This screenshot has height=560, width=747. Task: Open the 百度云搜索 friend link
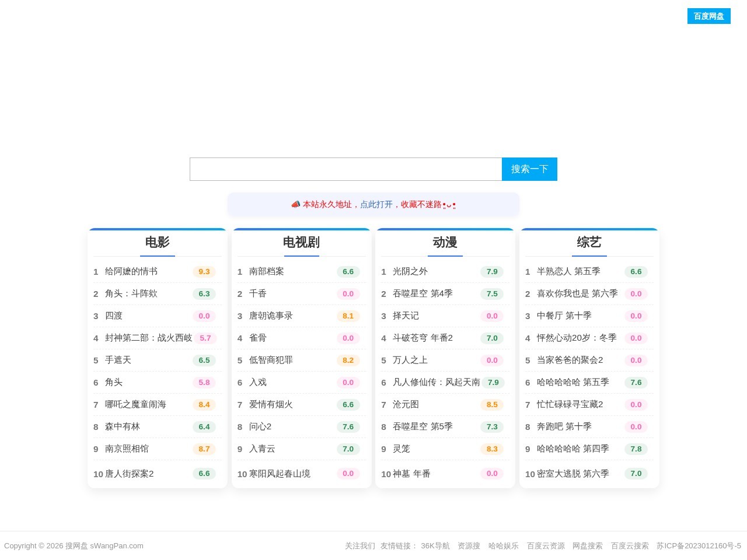coord(630,546)
